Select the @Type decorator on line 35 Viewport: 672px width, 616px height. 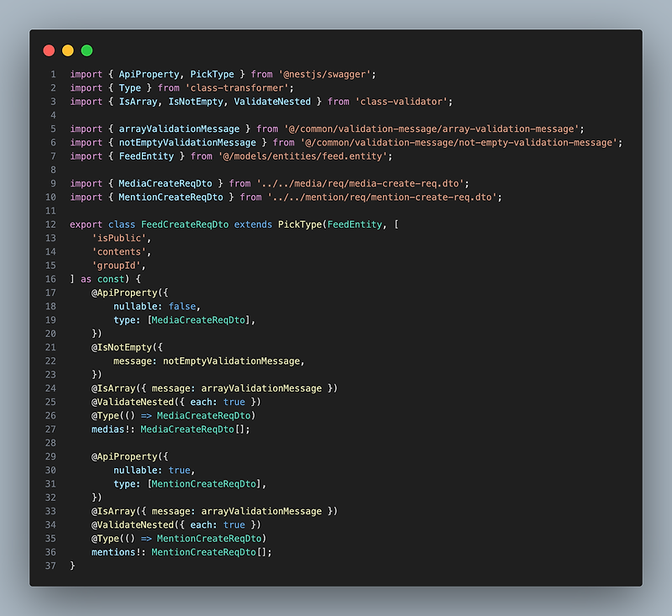pos(108,538)
